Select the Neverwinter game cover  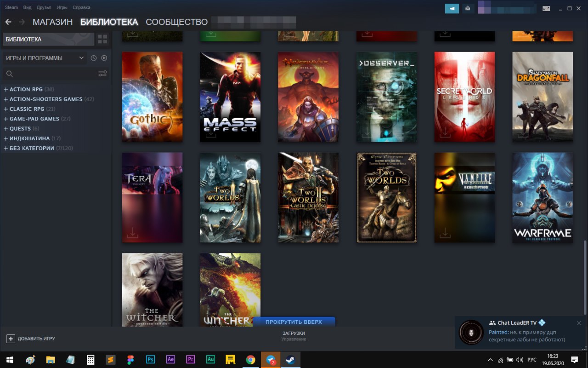[308, 97]
